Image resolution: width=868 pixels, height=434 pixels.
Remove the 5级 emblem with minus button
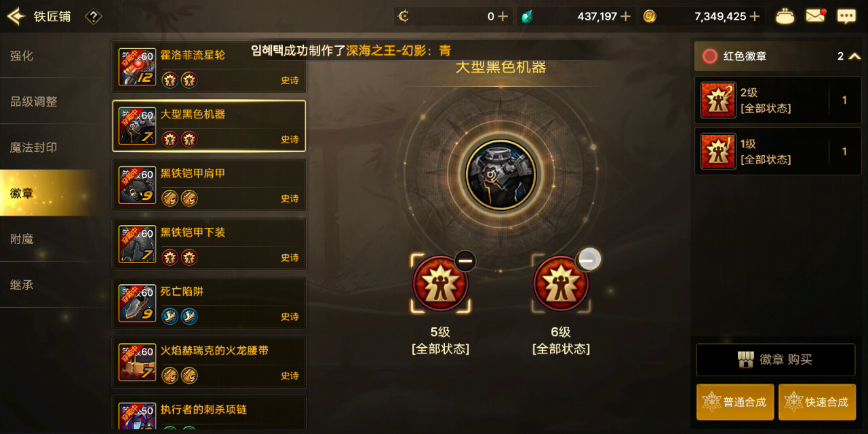coord(465,261)
